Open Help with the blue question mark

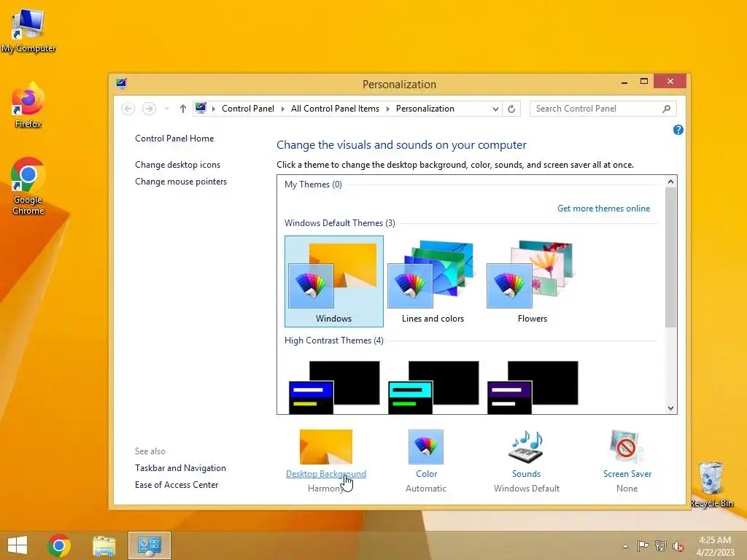pos(678,130)
